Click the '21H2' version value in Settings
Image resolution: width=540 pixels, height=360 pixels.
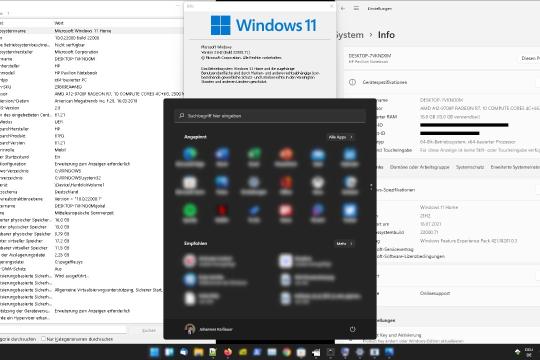pos(425,216)
